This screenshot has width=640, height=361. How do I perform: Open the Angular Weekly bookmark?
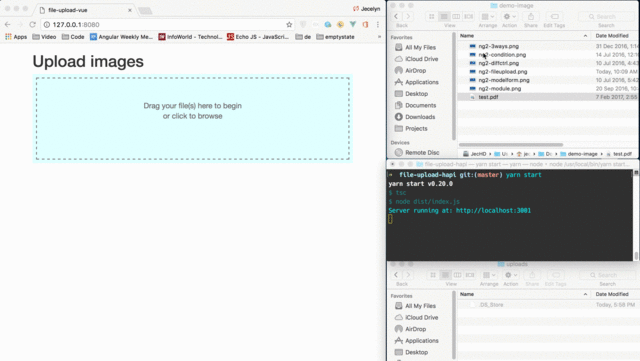121,37
